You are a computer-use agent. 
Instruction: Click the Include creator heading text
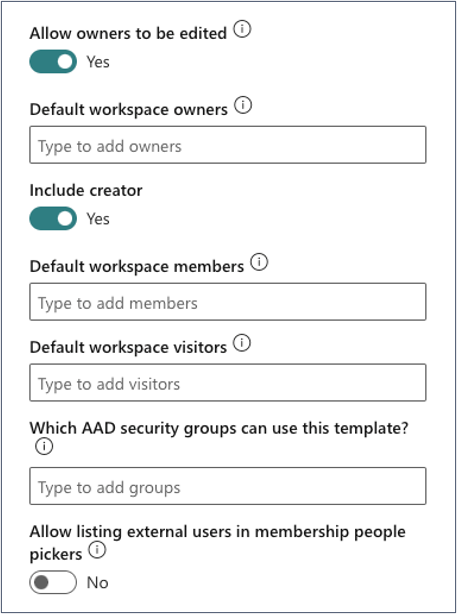[86, 190]
